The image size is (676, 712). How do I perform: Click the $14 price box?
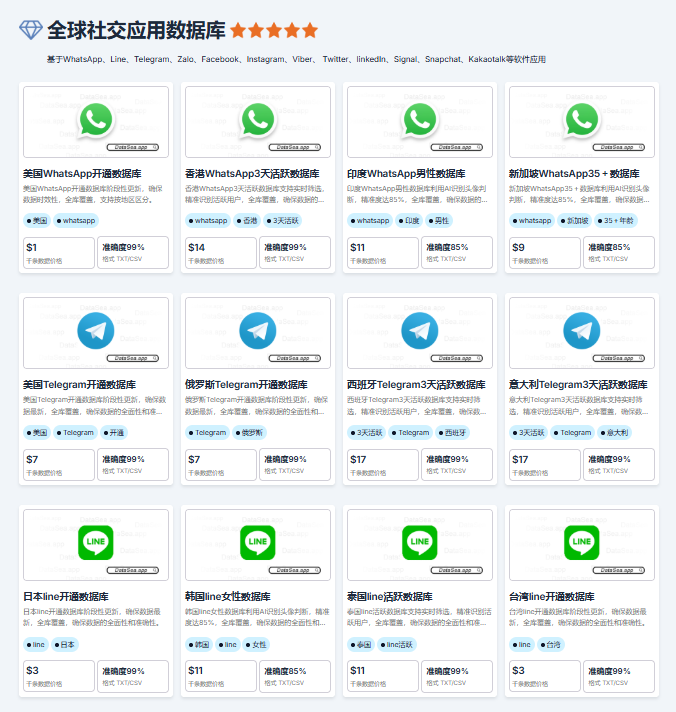click(221, 252)
